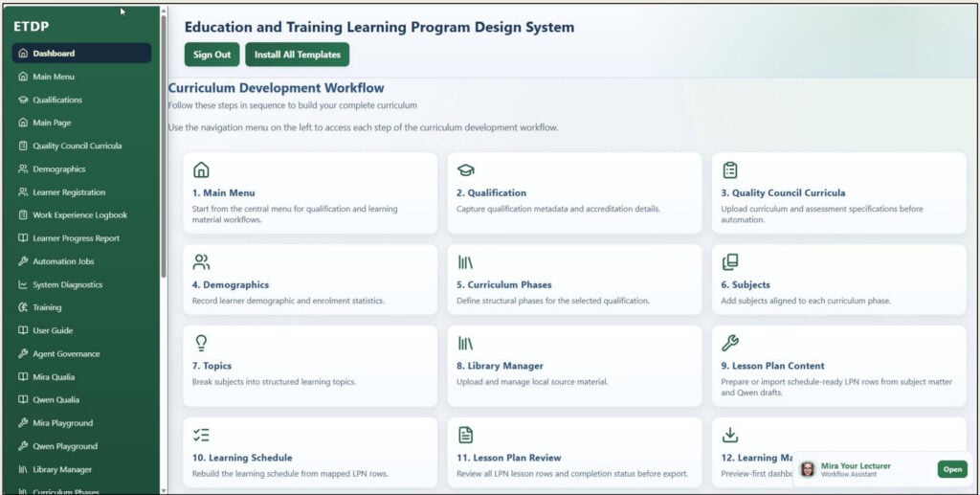Click Install All Templates button
Screen dimensions: 980x495
pyautogui.click(x=298, y=55)
